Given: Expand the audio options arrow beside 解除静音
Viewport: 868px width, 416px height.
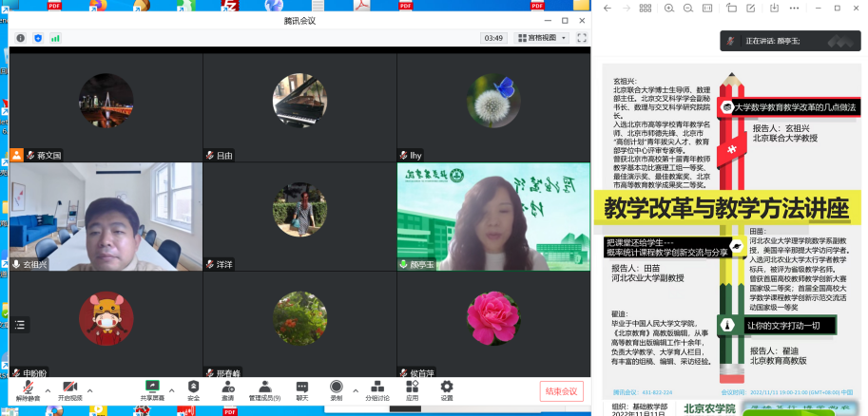Looking at the screenshot, I should (48, 390).
